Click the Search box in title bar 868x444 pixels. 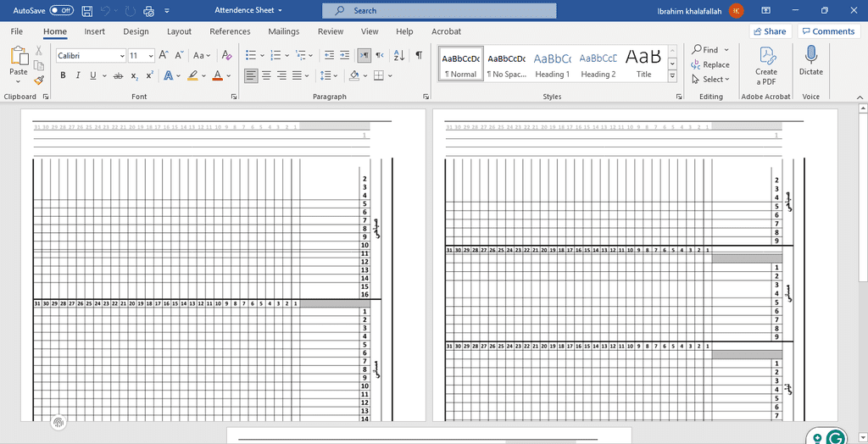click(x=439, y=11)
